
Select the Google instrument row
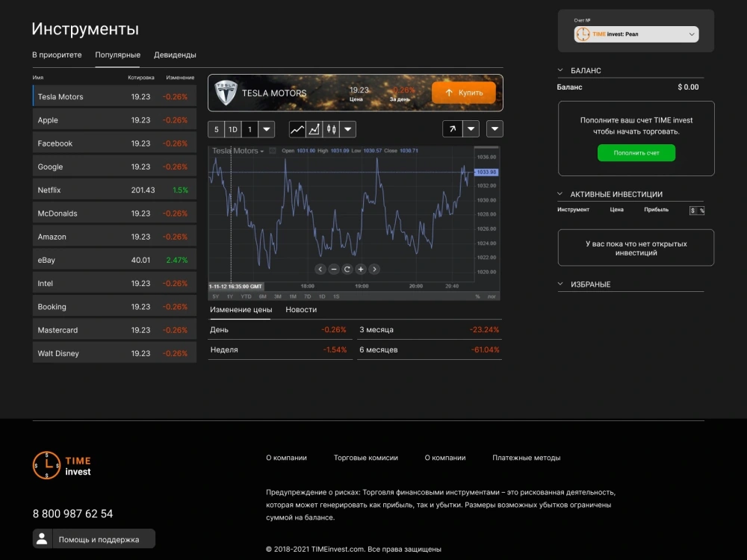click(114, 167)
